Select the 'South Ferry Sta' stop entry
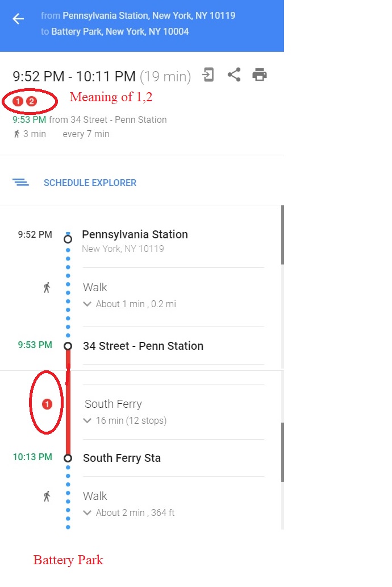Viewport: 392px width, 587px height. [122, 458]
